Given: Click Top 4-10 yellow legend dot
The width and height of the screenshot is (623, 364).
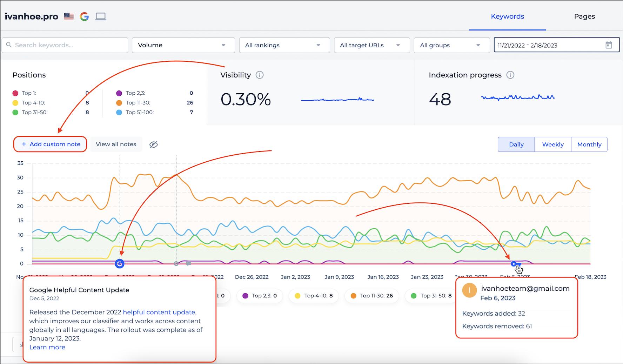Looking at the screenshot, I should 15,103.
